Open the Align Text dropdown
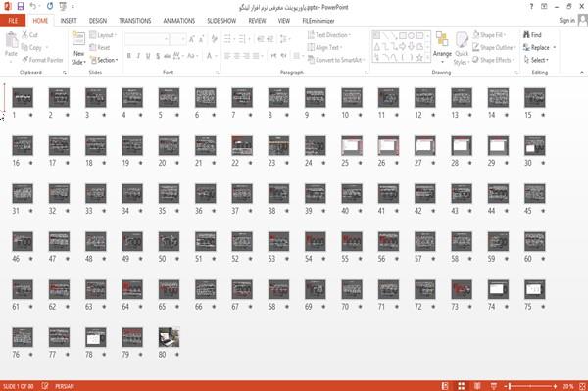The height and width of the screenshot is (391, 588). pyautogui.click(x=324, y=48)
